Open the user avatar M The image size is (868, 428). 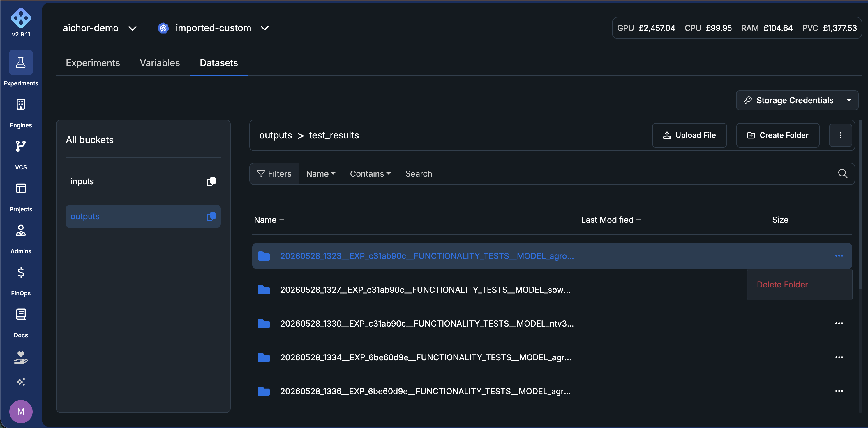click(21, 411)
